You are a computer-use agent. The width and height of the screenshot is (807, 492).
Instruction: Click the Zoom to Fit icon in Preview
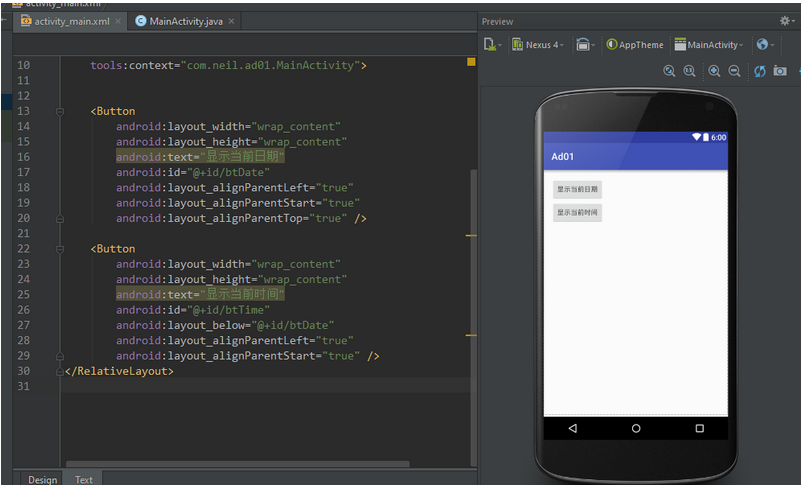coord(670,71)
